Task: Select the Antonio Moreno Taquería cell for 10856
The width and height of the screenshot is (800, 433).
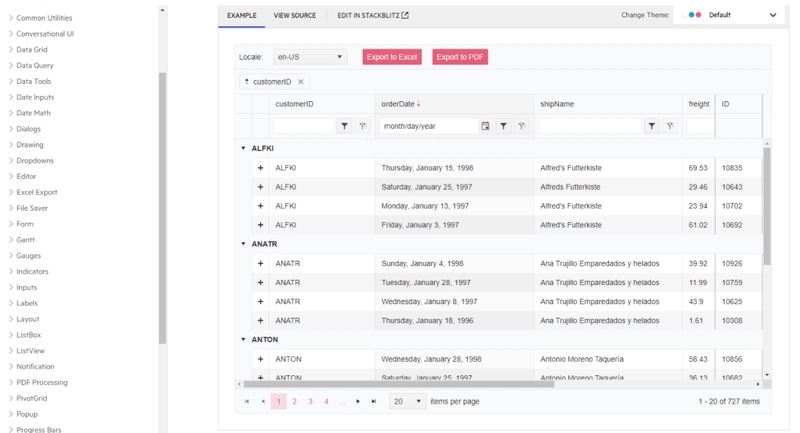Action: pos(608,359)
